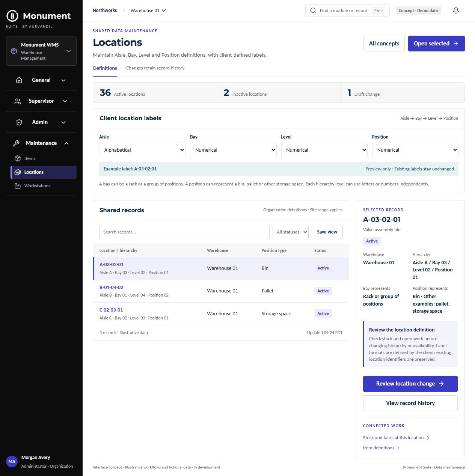The image size is (475, 476).
Task: Open the All statuses filter
Action: pos(291,232)
